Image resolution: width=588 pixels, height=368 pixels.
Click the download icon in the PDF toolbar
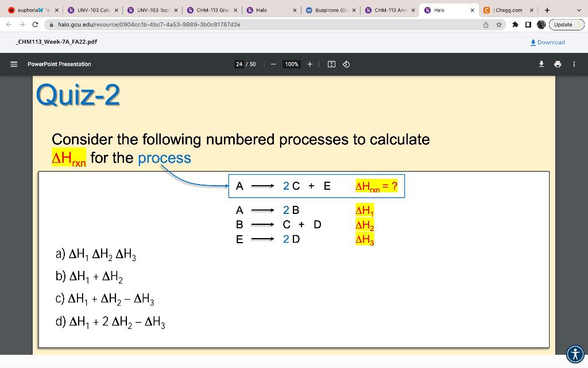coord(541,64)
